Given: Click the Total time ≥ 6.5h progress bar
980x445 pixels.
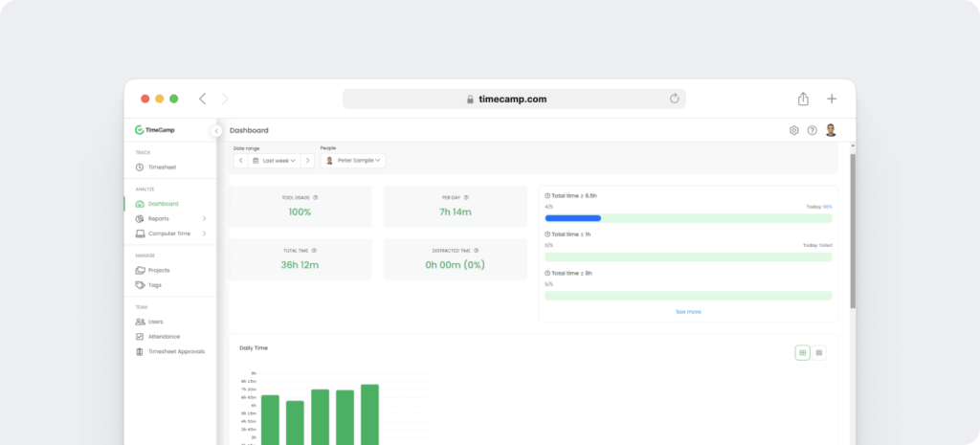Looking at the screenshot, I should (x=688, y=219).
